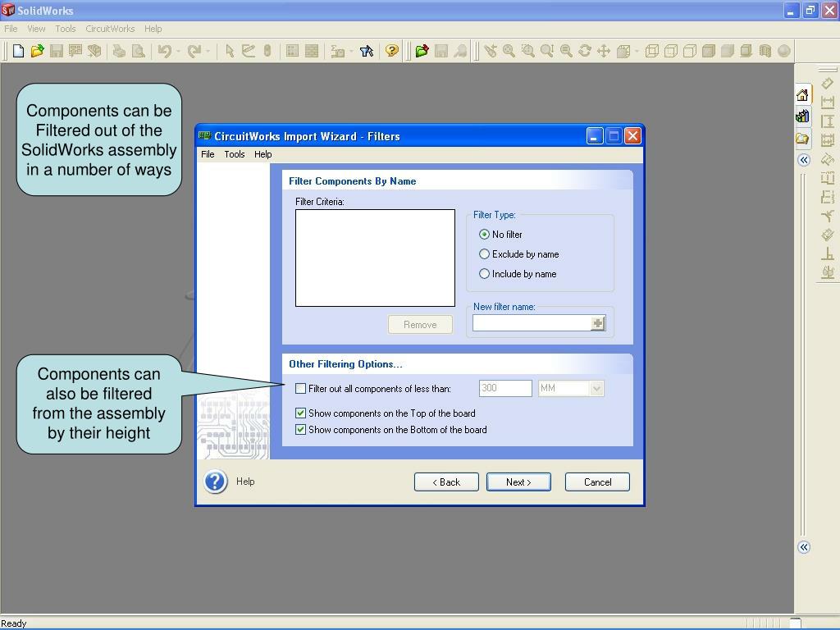This screenshot has width=840, height=630.
Task: Click the Section View icon
Action: pyautogui.click(x=765, y=51)
